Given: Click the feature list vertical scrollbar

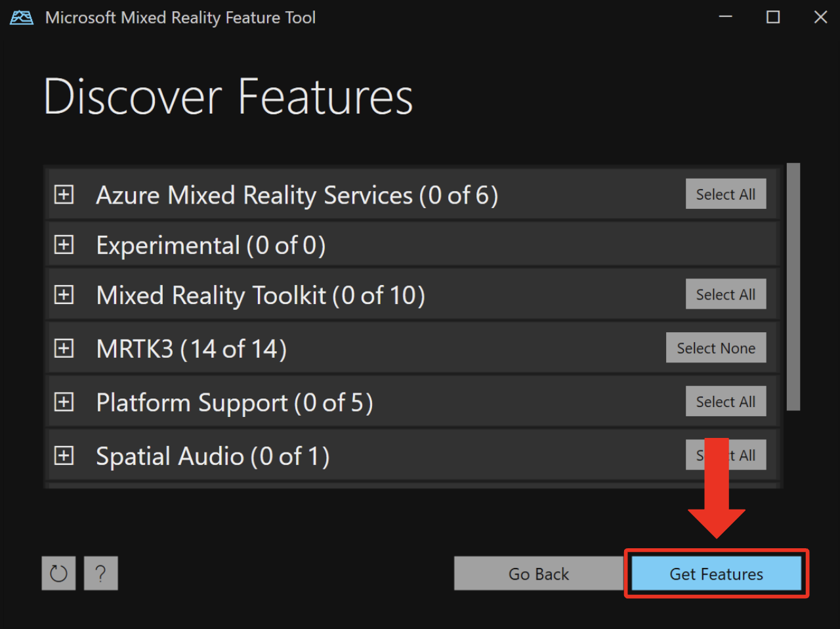Looking at the screenshot, I should pyautogui.click(x=793, y=287).
